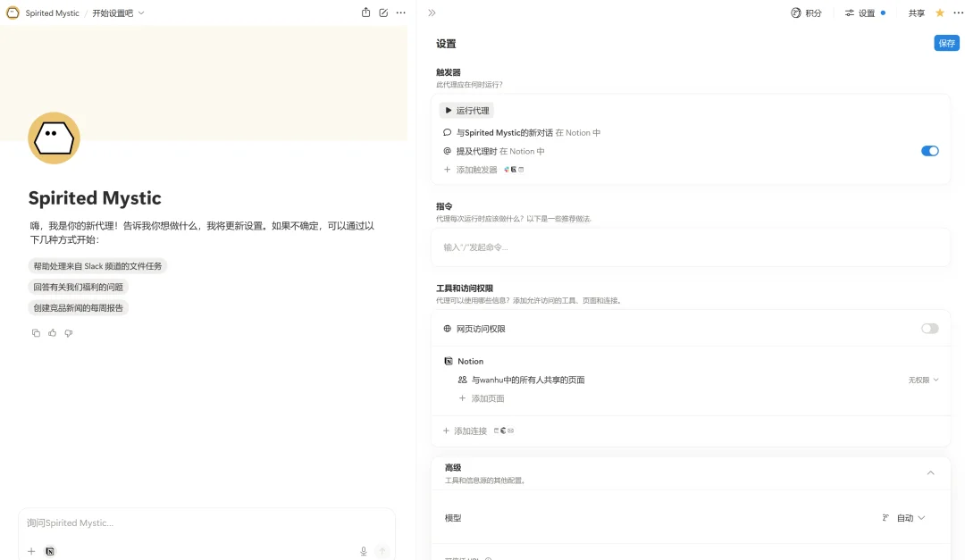Viewport: 965px width, 560px height.
Task: Open the 模型 自动 dropdown
Action: tap(906, 517)
